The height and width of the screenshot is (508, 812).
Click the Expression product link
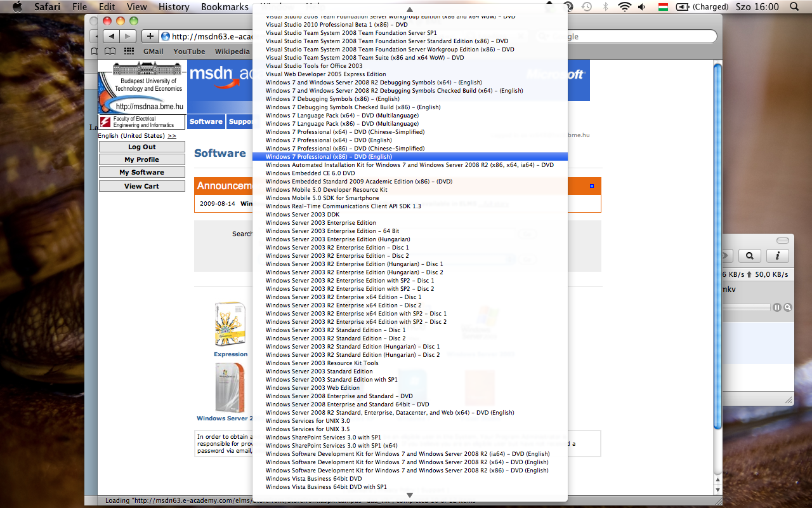coord(231,354)
